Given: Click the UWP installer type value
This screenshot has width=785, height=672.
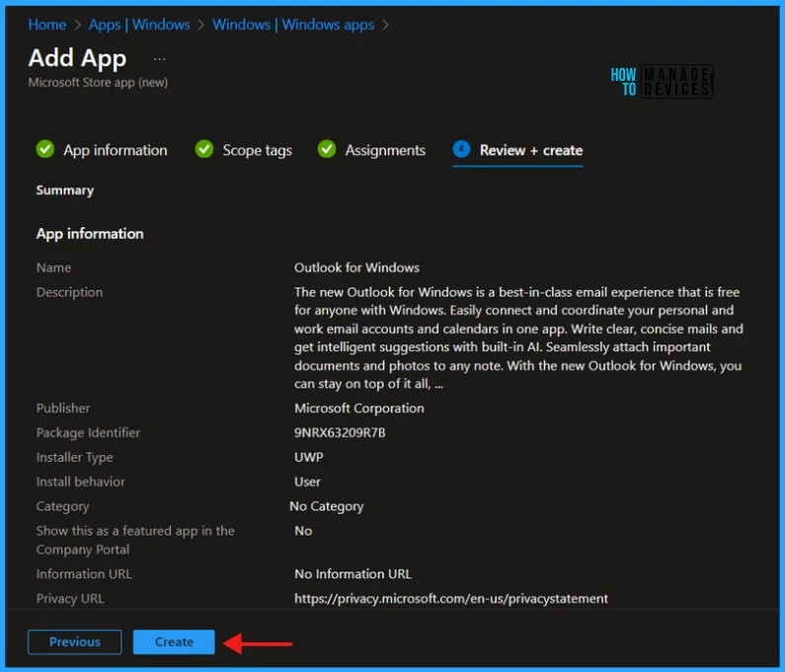Looking at the screenshot, I should pos(308,457).
